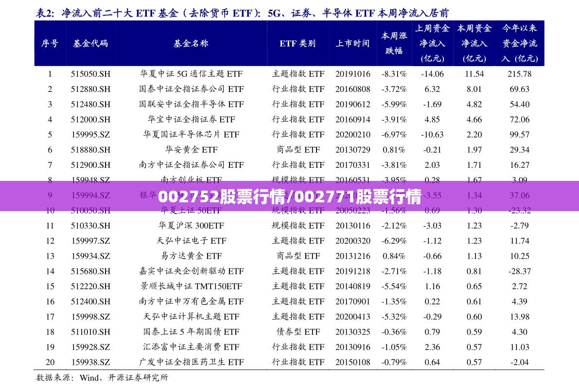This screenshot has width=579, height=392.
Task: Select fund code 159997.SZ
Action: [x=90, y=241]
